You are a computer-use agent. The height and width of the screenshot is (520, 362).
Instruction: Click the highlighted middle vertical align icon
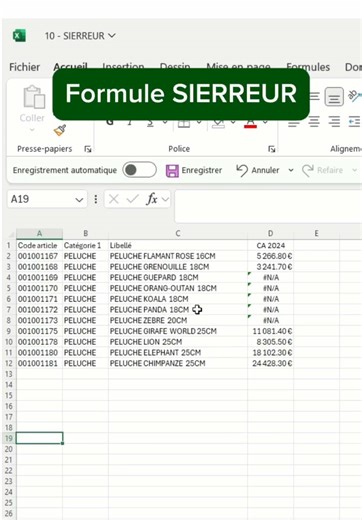(334, 97)
